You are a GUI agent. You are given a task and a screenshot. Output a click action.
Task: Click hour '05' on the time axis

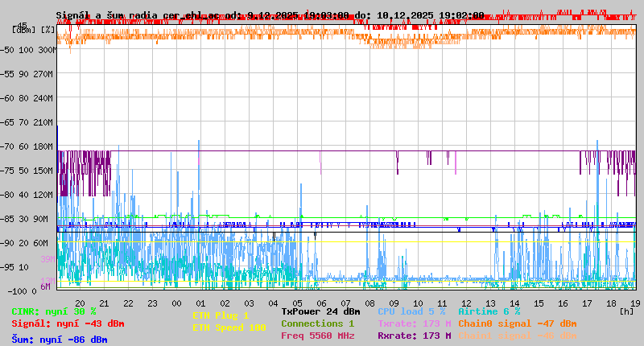(297, 303)
